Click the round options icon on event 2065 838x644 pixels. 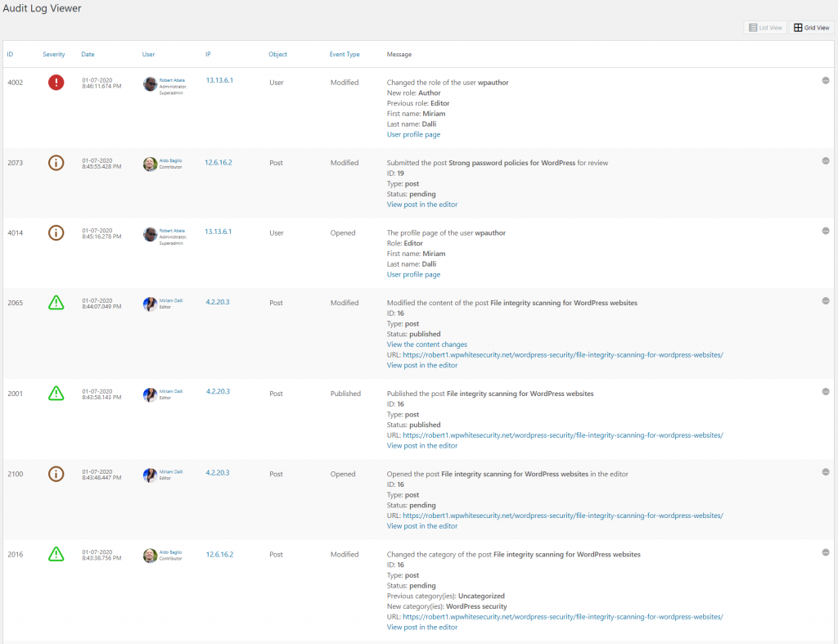[825, 301]
